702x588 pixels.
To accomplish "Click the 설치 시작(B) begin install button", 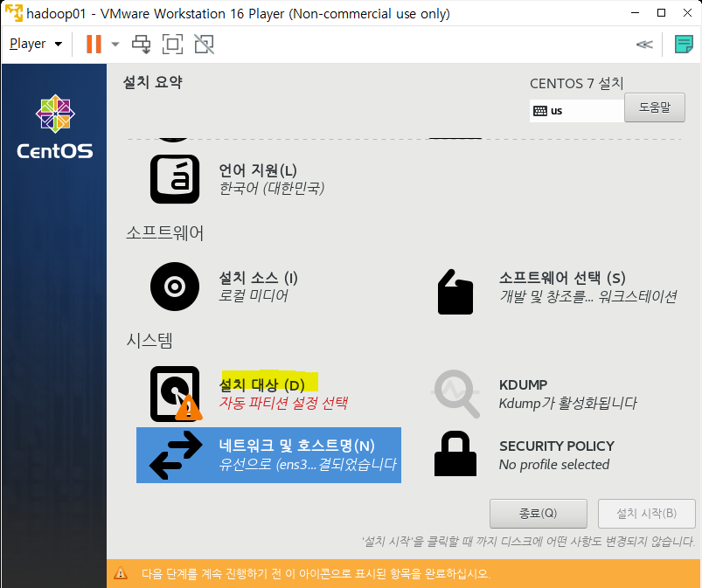I will (646, 513).
